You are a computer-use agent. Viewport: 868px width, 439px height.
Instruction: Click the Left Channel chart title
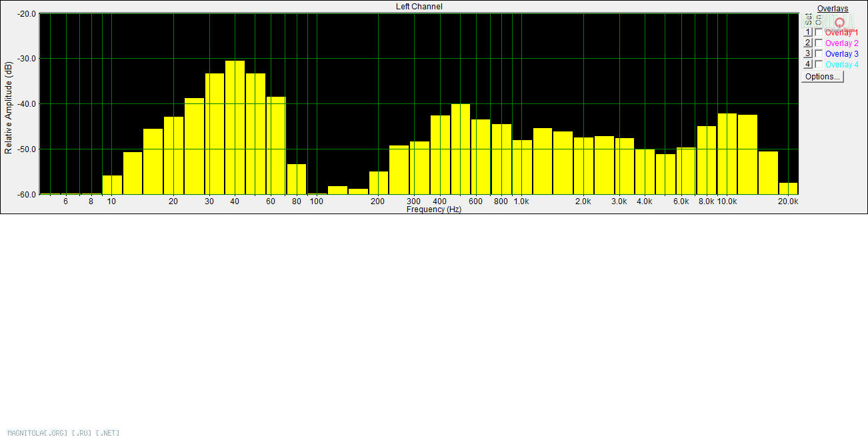tap(419, 7)
